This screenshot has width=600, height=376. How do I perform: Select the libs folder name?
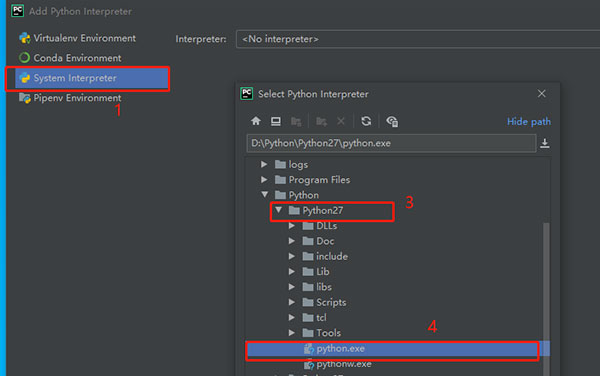click(324, 287)
